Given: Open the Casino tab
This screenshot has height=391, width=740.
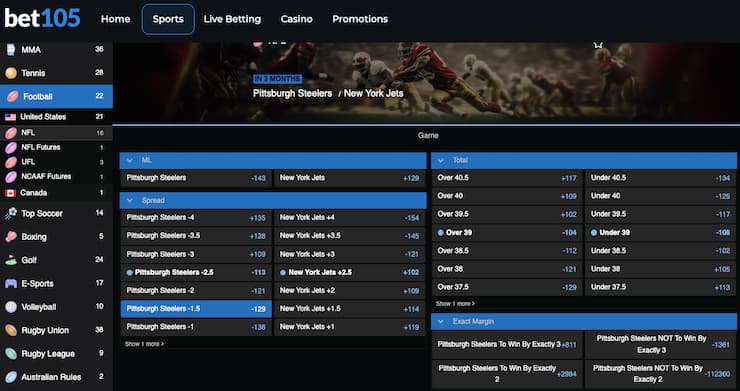Looking at the screenshot, I should point(296,19).
